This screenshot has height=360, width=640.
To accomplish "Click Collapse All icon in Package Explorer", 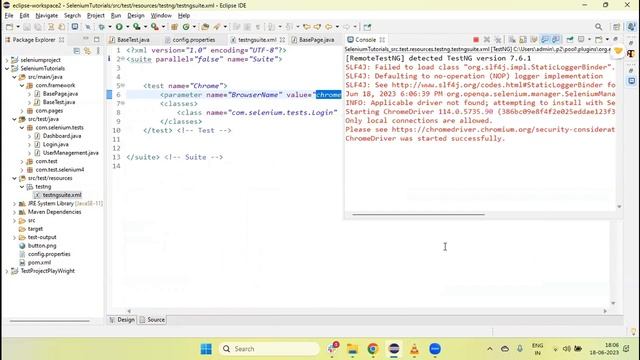I will click(x=76, y=51).
